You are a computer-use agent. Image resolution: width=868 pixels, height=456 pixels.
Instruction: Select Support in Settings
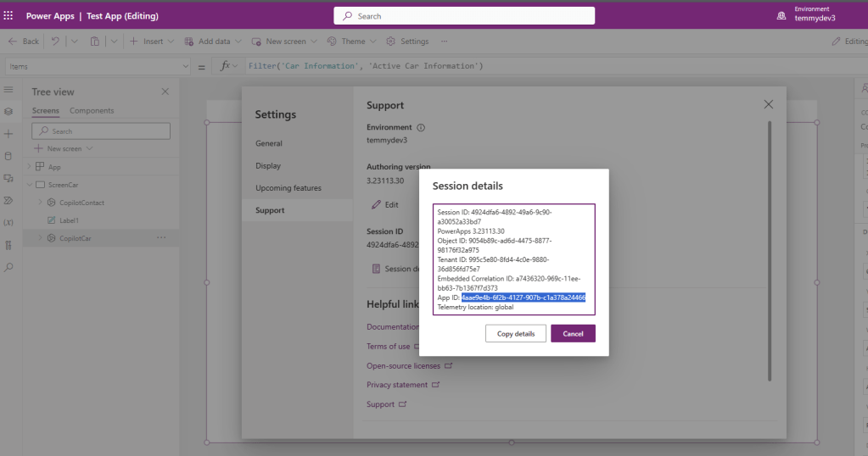[x=297, y=210]
